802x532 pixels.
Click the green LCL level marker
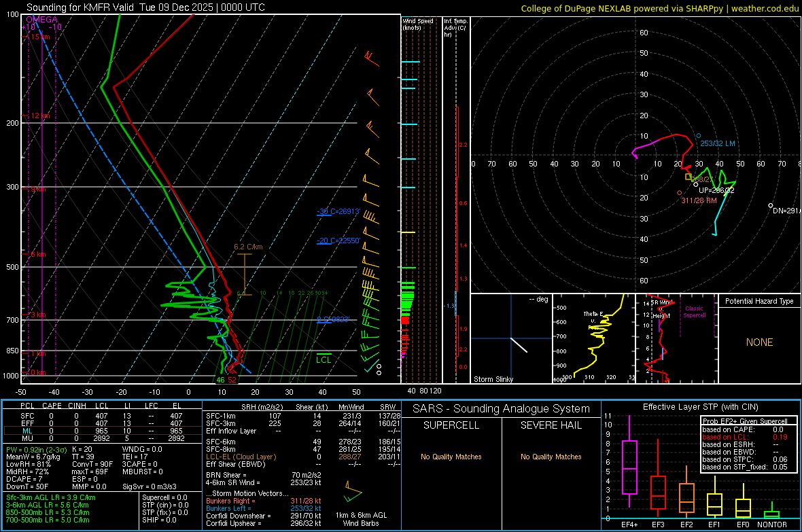click(x=324, y=354)
